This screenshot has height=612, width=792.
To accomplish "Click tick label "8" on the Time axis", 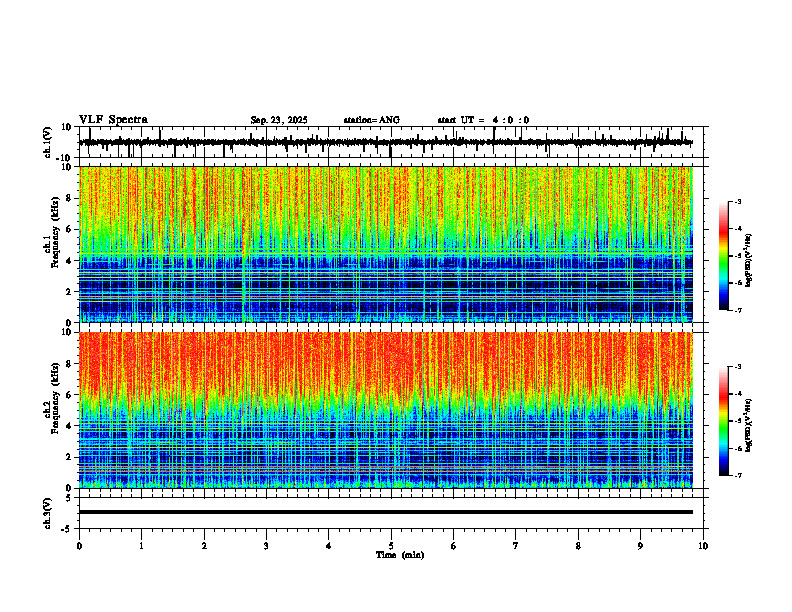I will pos(578,546).
